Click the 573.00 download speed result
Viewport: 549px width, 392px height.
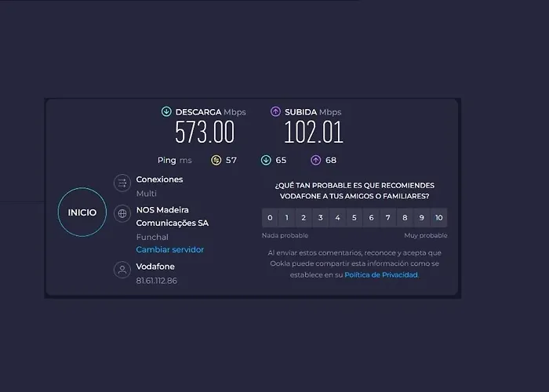pos(204,132)
